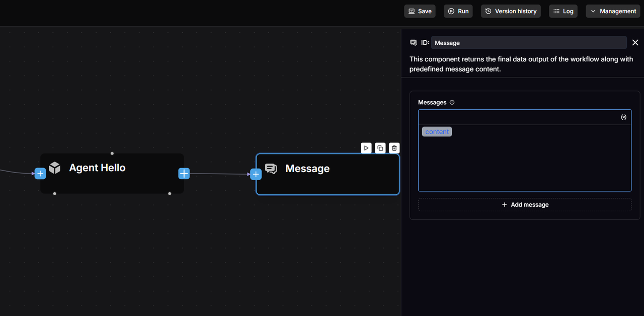Click the plus handle on Agent Hello's left side

(x=40, y=174)
